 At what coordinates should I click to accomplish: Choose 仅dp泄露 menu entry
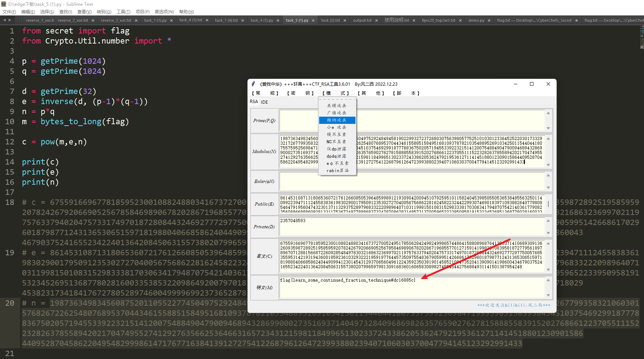tap(337, 149)
